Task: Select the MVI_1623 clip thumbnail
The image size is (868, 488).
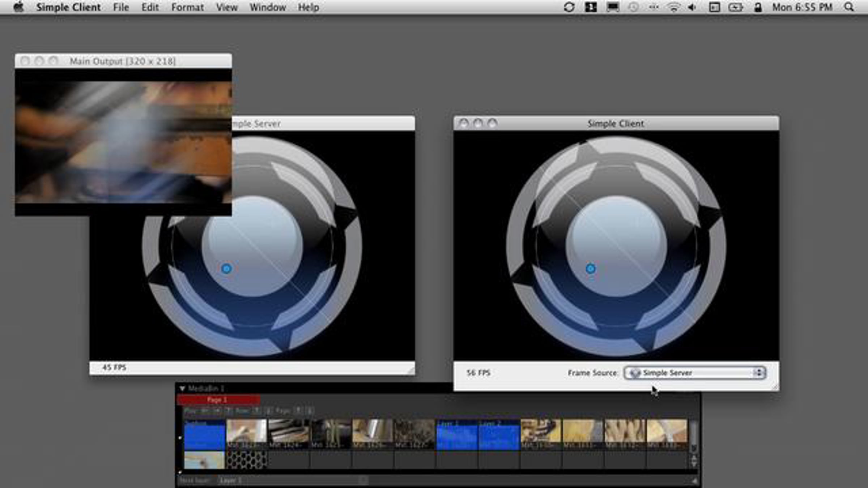Action: coord(247,434)
